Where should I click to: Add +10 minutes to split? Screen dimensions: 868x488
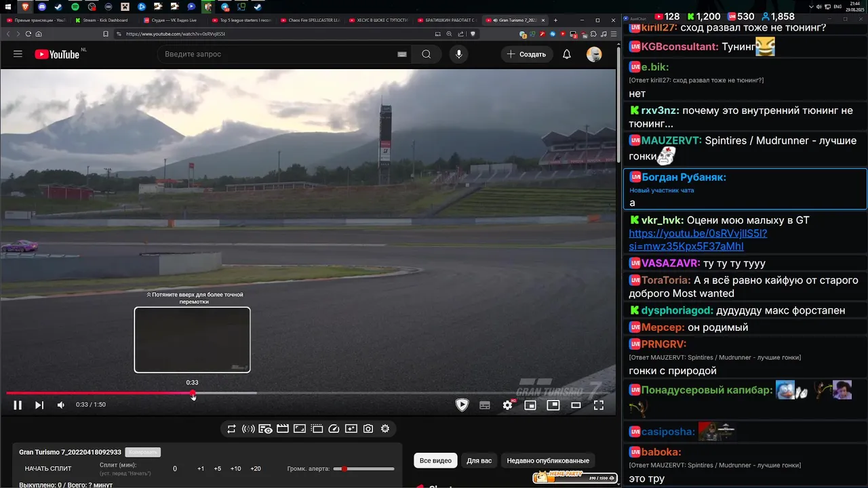click(x=235, y=469)
